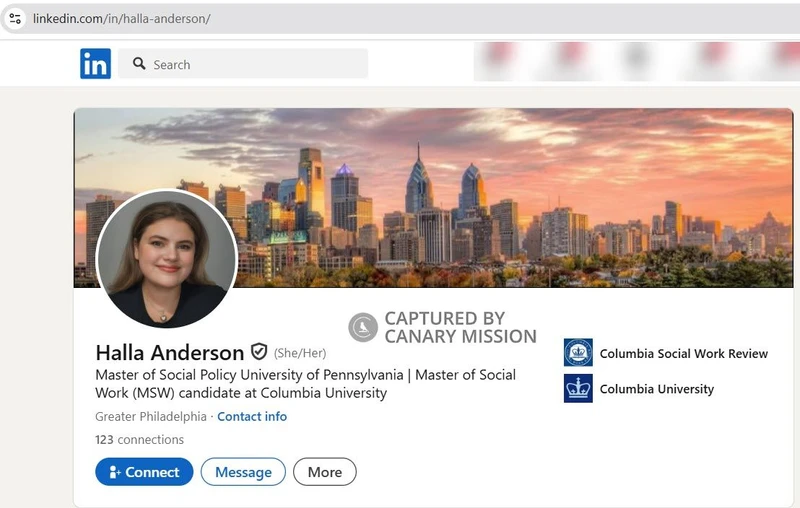Screen dimensions: 800x508
Task: Open the Columbia Social Work Review link
Action: [x=684, y=353]
